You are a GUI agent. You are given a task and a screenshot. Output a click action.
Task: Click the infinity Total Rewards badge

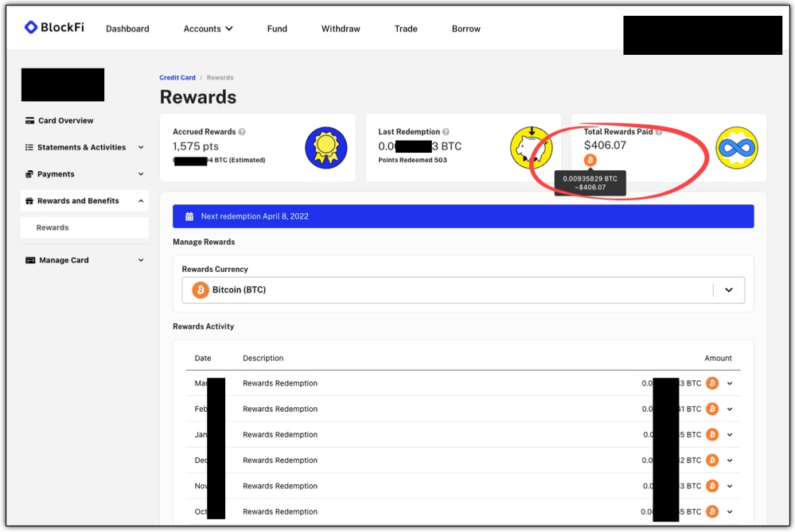point(737,147)
